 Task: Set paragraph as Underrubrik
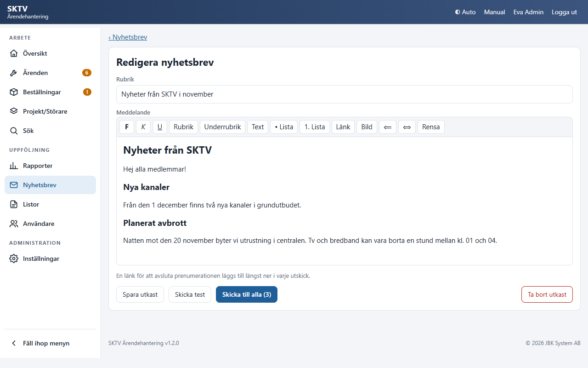[x=222, y=127]
